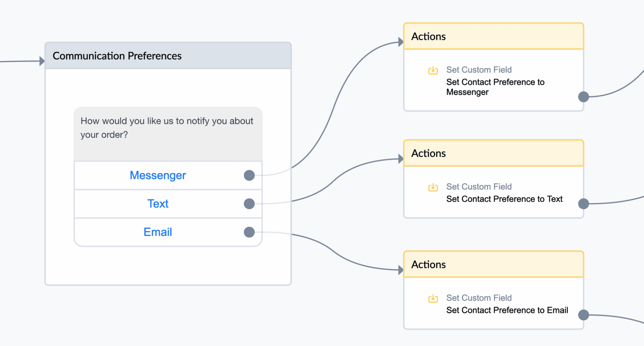The height and width of the screenshot is (346, 644).
Task: Select the Communication Preferences block header
Action: click(168, 56)
